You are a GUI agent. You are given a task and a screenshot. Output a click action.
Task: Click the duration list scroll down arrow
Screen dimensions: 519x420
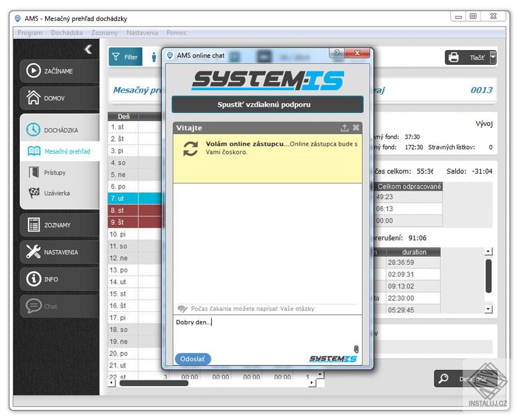[488, 309]
